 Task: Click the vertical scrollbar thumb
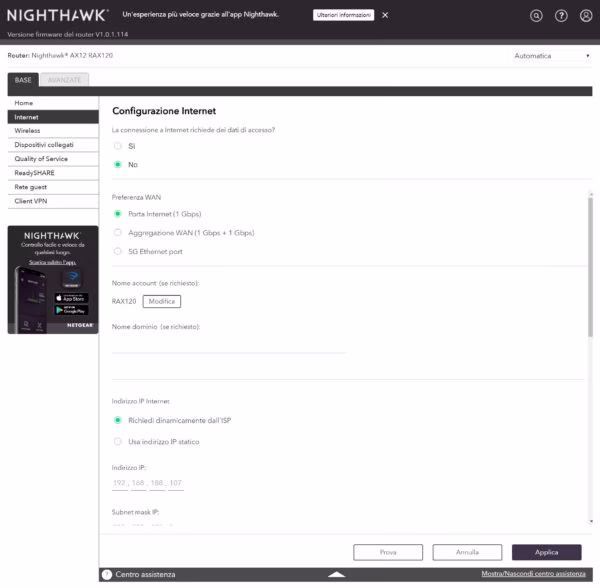click(590, 267)
